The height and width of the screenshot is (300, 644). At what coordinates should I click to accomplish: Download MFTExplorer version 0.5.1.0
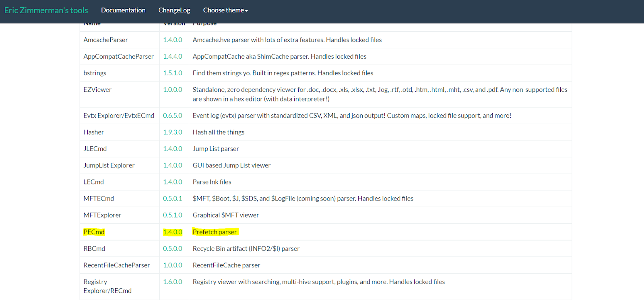click(x=173, y=215)
